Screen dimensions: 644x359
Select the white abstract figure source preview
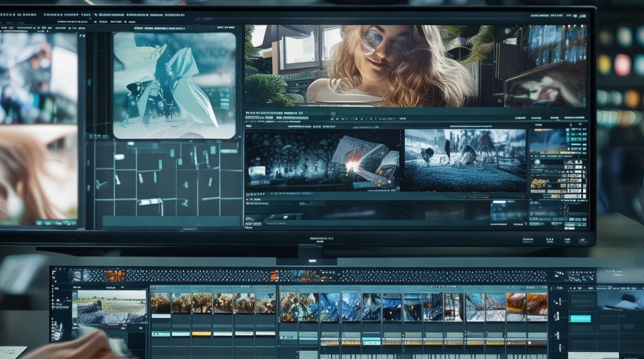(x=174, y=85)
